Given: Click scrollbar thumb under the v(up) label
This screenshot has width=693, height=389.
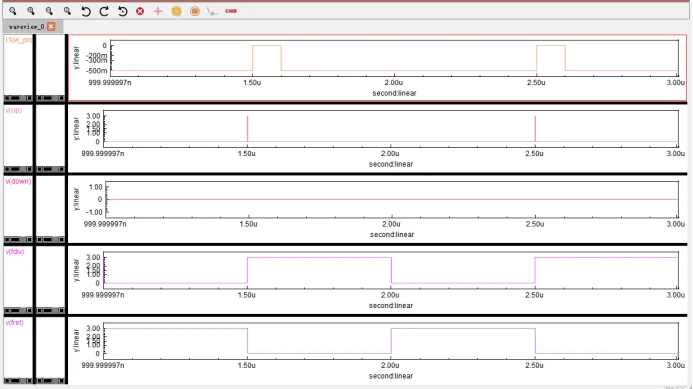Looking at the screenshot, I should coord(15,169).
